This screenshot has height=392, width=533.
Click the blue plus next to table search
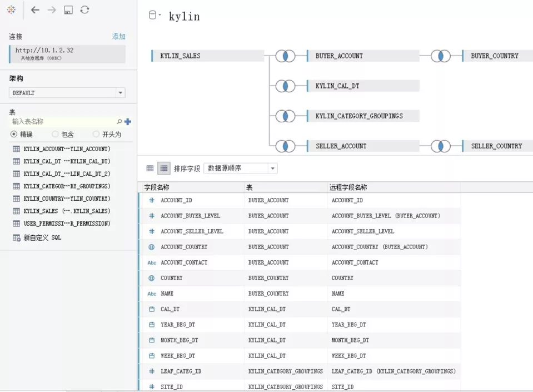coord(128,121)
